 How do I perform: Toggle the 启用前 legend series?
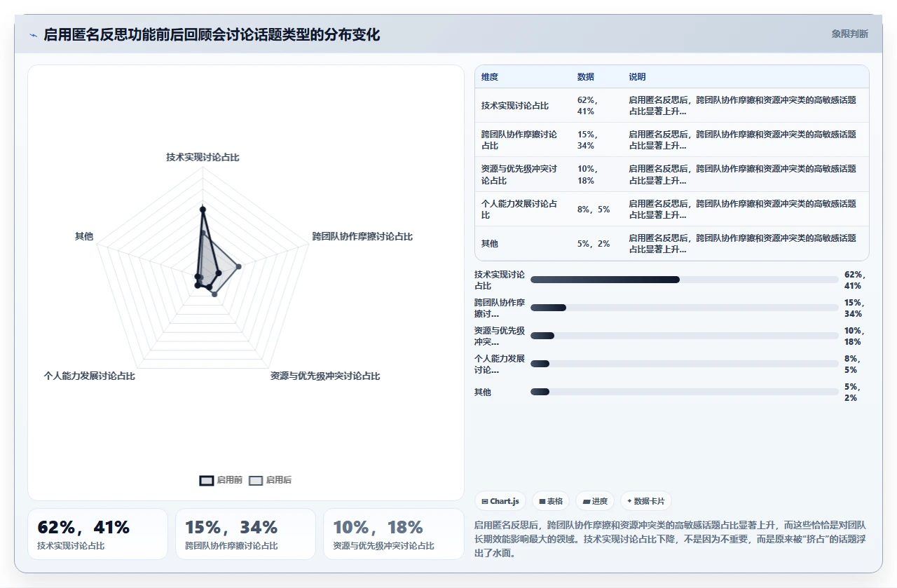[x=221, y=480]
